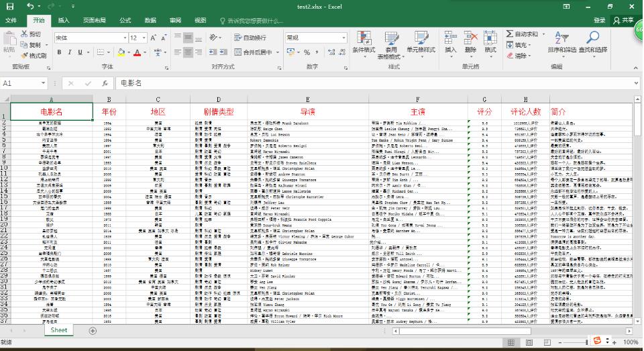This screenshot has height=351, width=644.
Task: Click the Clear (清除) button
Action: (519, 56)
